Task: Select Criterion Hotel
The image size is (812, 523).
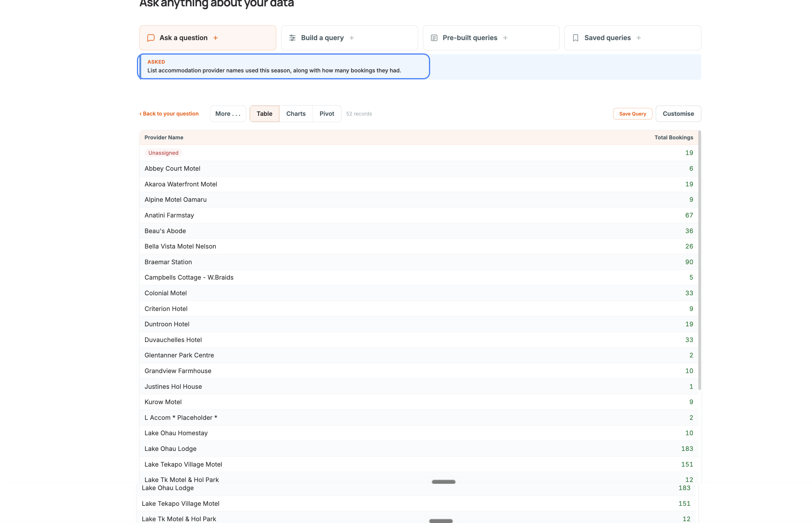Action: [418, 309]
